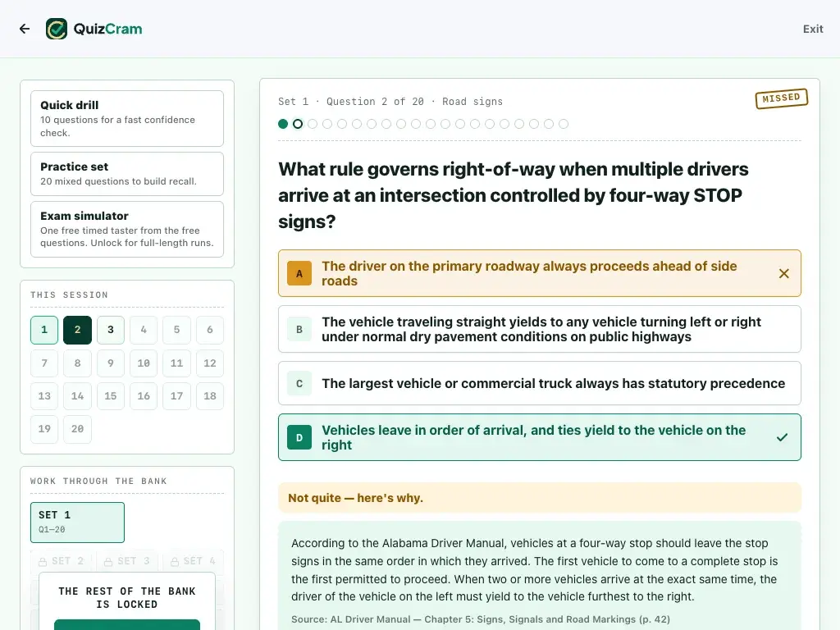Jump to question 1 in session grid
Viewport: 840px width, 630px height.
tap(44, 330)
